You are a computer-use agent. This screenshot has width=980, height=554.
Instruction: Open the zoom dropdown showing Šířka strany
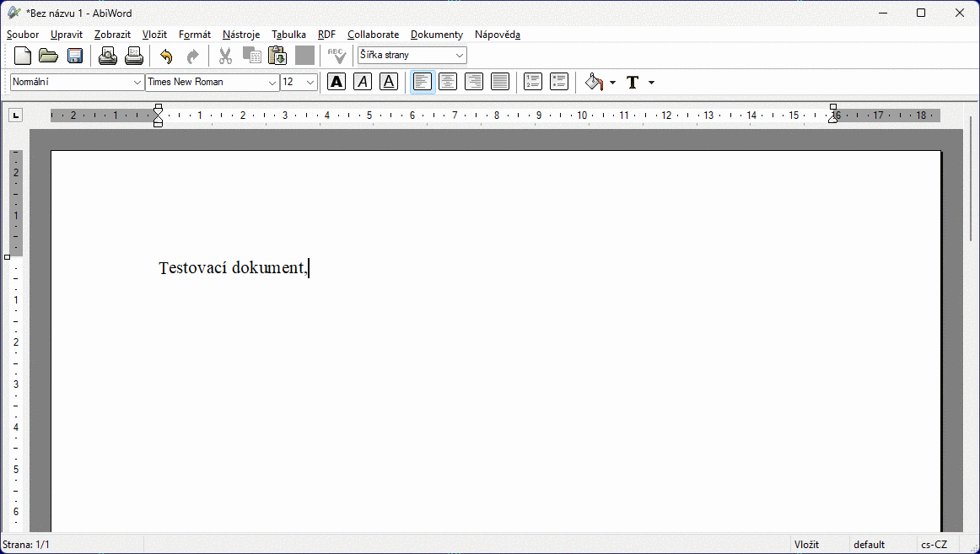coord(412,55)
